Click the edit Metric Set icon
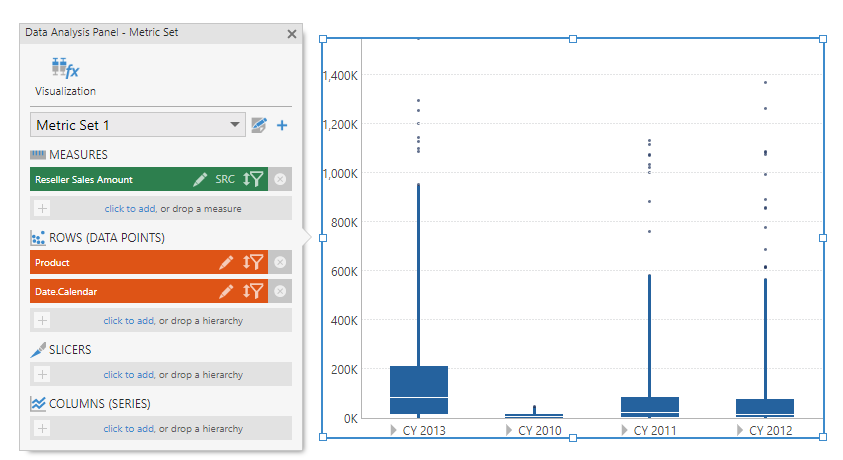The height and width of the screenshot is (460, 843). (259, 125)
